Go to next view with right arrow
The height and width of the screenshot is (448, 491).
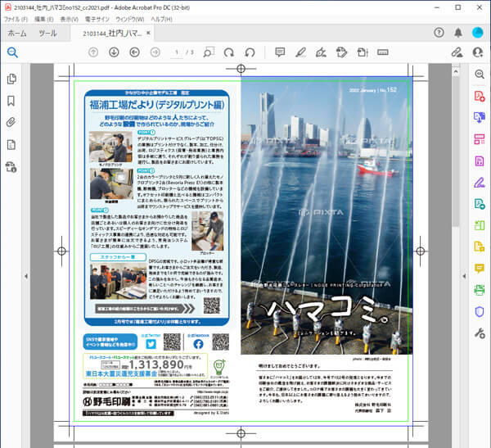point(155,52)
